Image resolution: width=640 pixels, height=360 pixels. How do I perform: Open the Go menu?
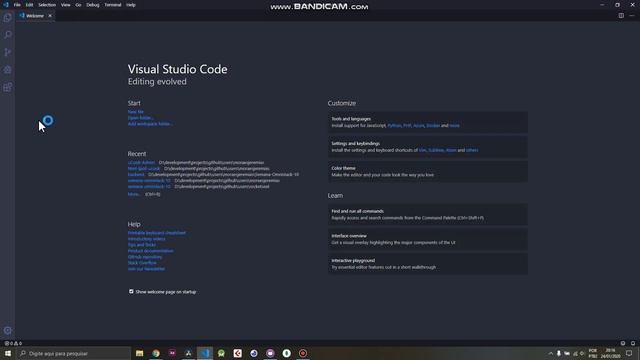[78, 5]
